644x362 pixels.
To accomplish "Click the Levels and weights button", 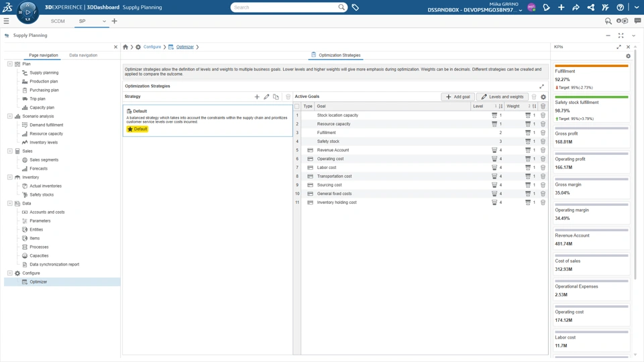I will [x=502, y=97].
